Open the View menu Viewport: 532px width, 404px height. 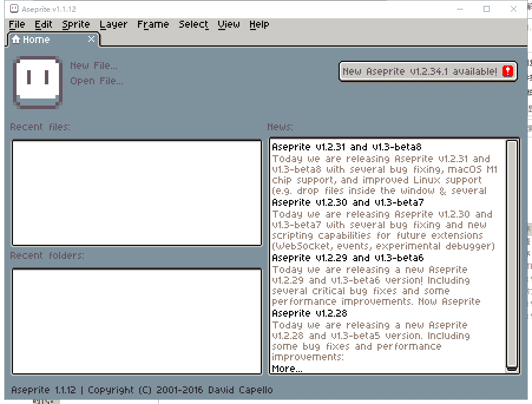coord(229,24)
